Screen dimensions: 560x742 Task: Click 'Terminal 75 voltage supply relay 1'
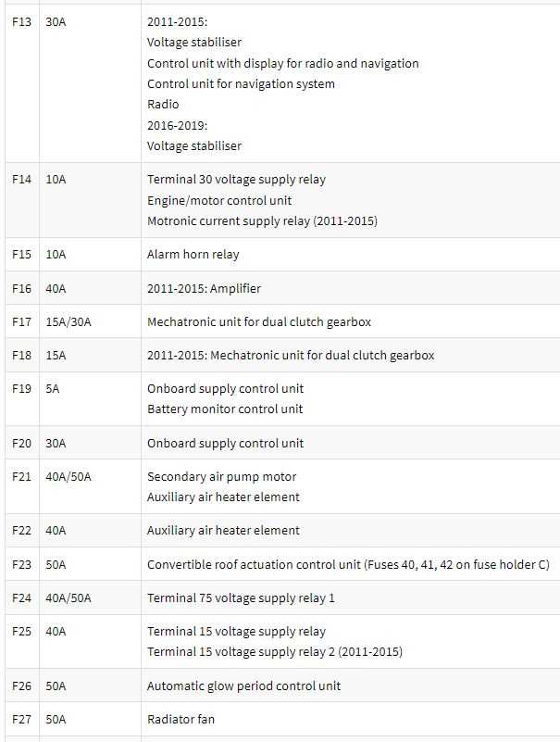241,598
